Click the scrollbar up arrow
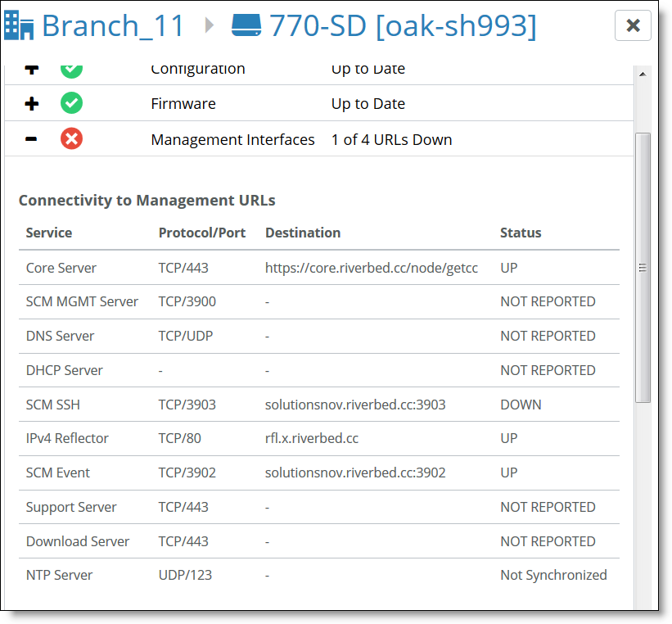This screenshot has width=672, height=624. point(643,75)
